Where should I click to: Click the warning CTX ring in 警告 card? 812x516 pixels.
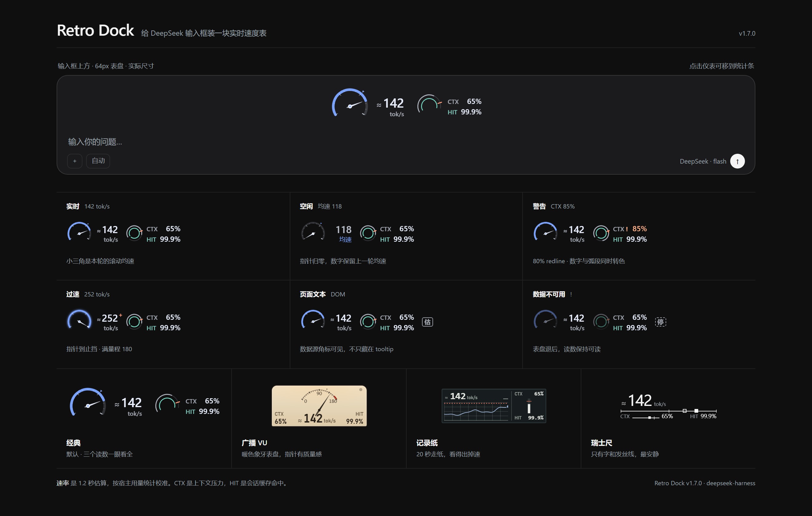click(x=601, y=233)
